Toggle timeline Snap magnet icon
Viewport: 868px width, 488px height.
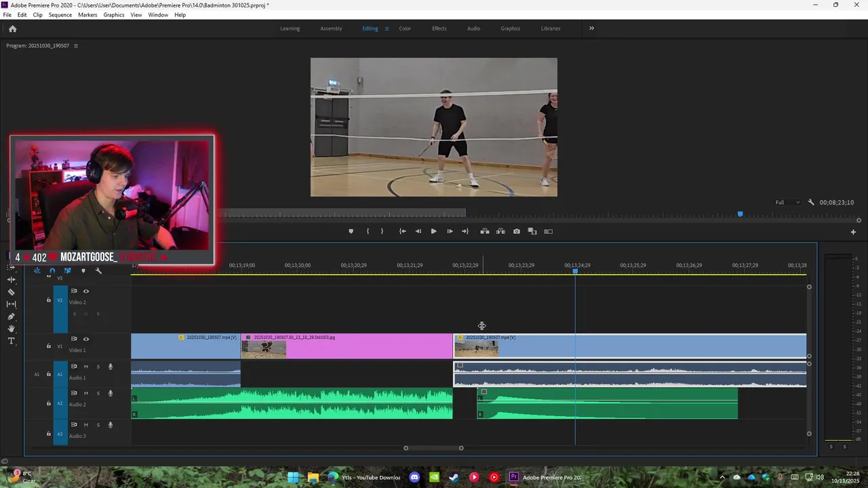coord(52,270)
